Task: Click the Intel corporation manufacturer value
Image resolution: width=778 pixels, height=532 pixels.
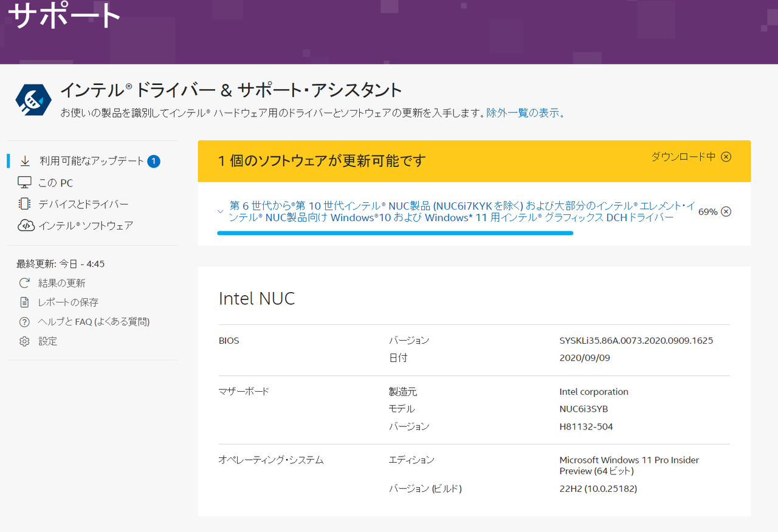Action: pyautogui.click(x=594, y=392)
